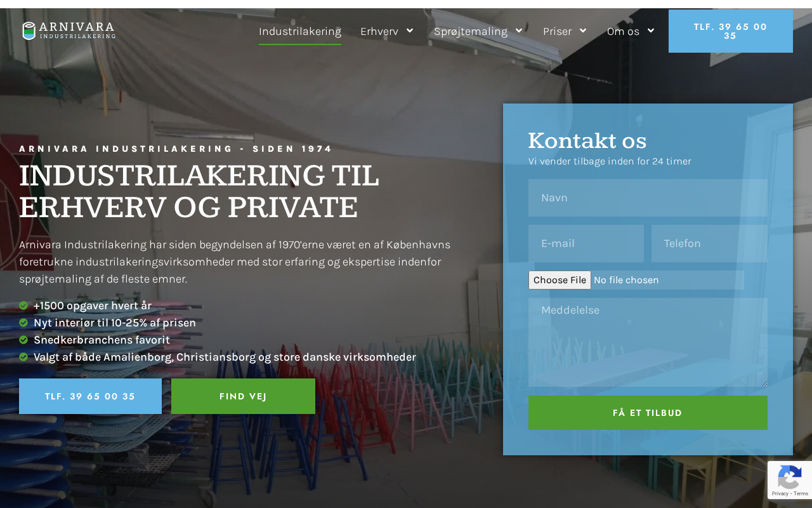Click checkmark icon beside Nyt interiør text
Viewport: 812px width, 508px height.
23,323
